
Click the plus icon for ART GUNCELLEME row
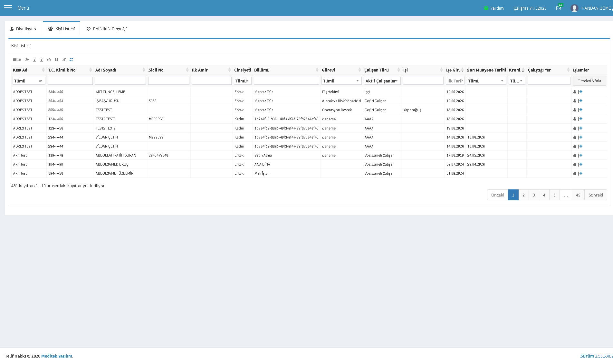tap(581, 92)
